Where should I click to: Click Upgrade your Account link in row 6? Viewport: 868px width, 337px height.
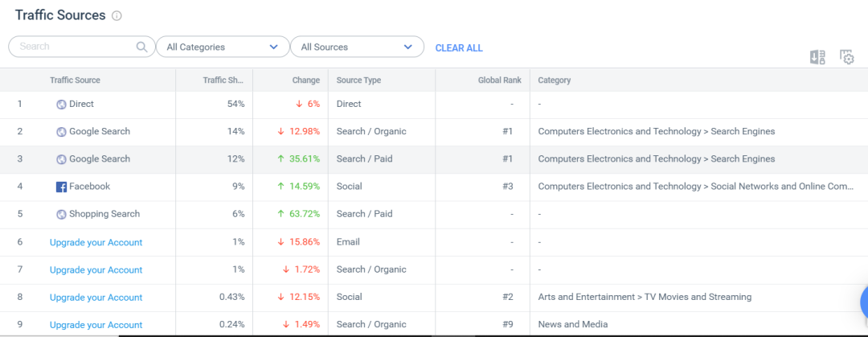click(x=96, y=242)
